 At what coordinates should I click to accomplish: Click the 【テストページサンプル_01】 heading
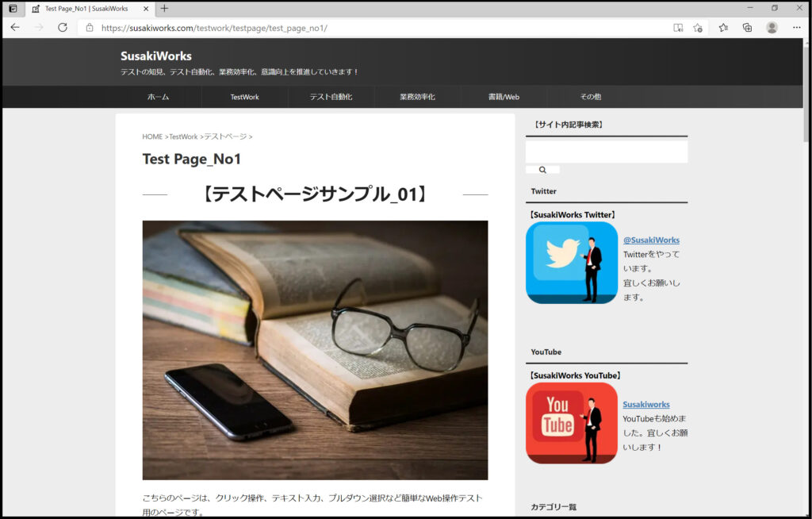click(x=315, y=194)
